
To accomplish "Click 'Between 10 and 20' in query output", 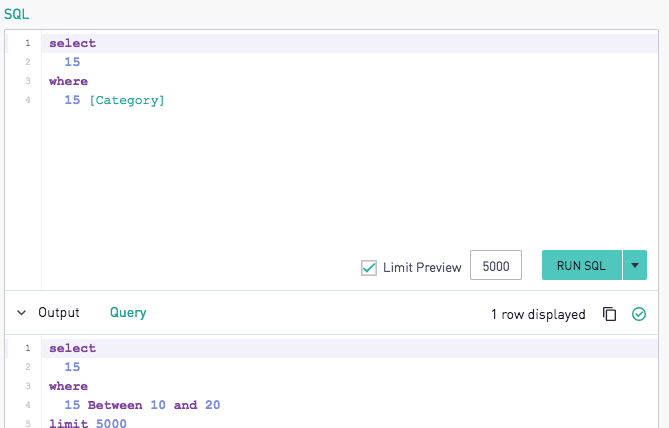I will coord(154,405).
